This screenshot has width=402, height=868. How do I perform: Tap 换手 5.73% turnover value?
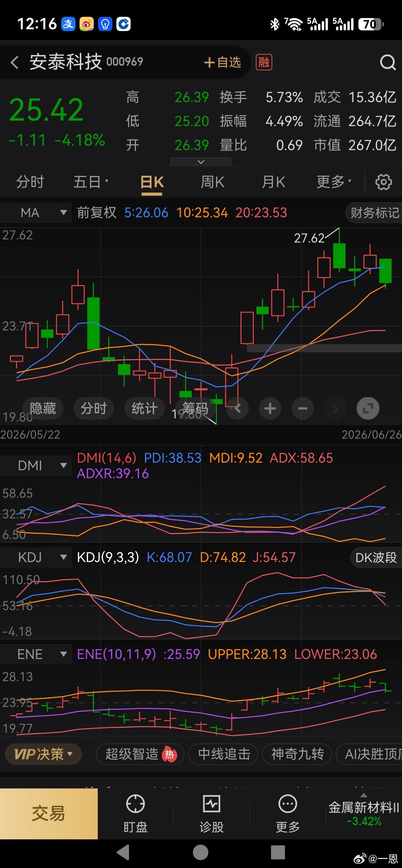(x=284, y=97)
